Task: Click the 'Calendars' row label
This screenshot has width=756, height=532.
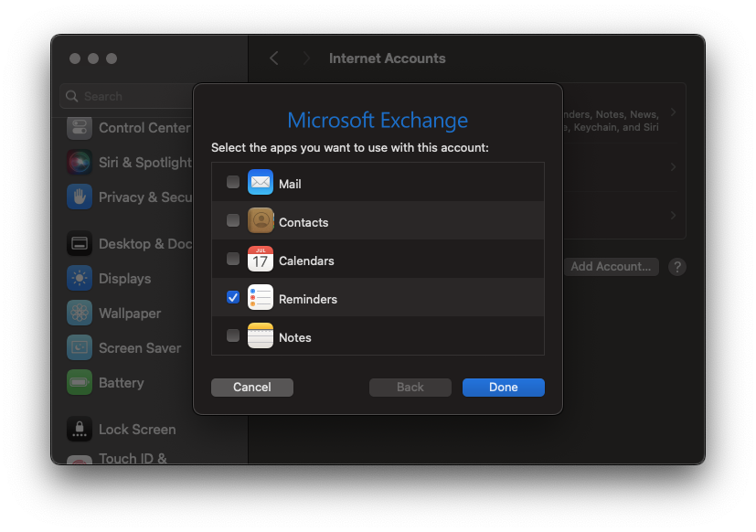Action: 306,261
